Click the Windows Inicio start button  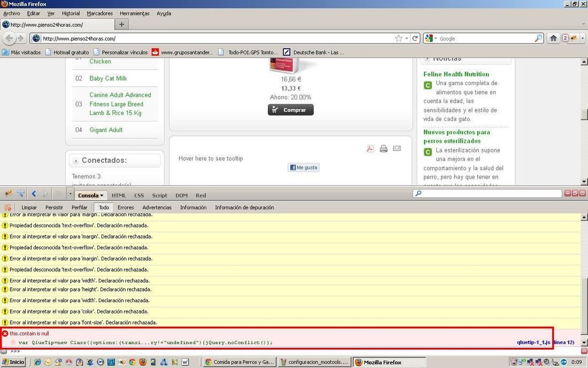13,362
